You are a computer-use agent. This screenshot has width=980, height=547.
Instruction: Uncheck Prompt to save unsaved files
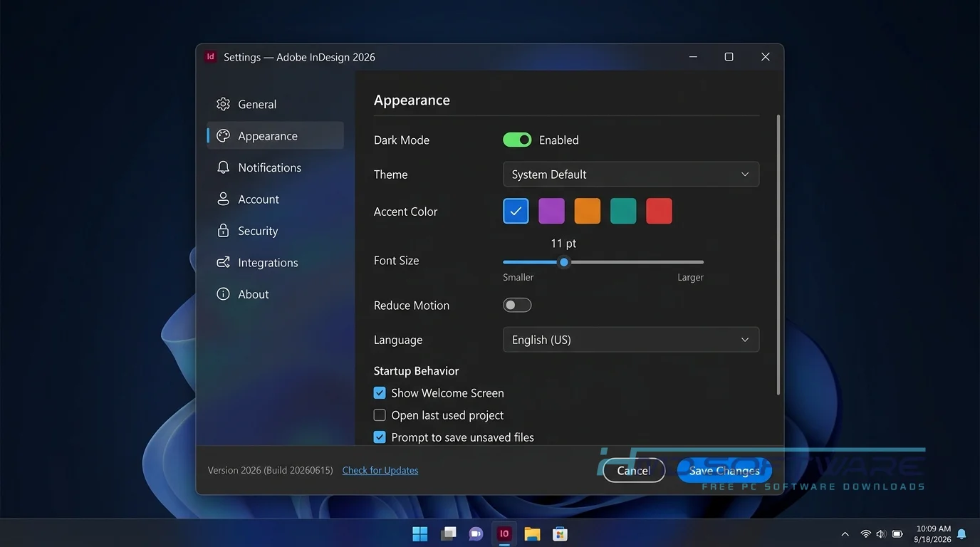[x=380, y=437]
